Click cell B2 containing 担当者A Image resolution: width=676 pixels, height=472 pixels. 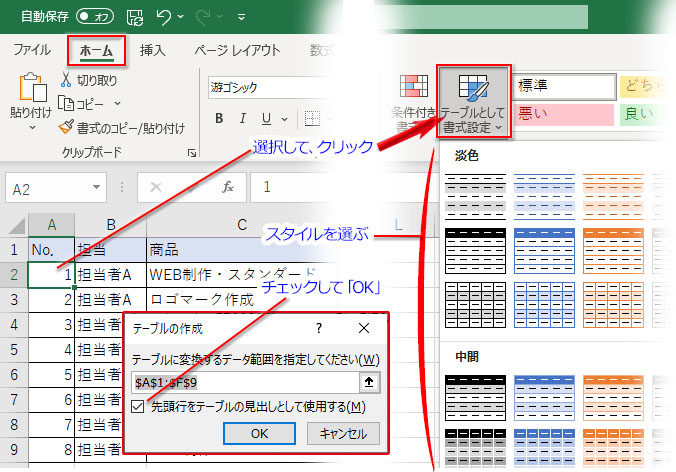tap(111, 275)
